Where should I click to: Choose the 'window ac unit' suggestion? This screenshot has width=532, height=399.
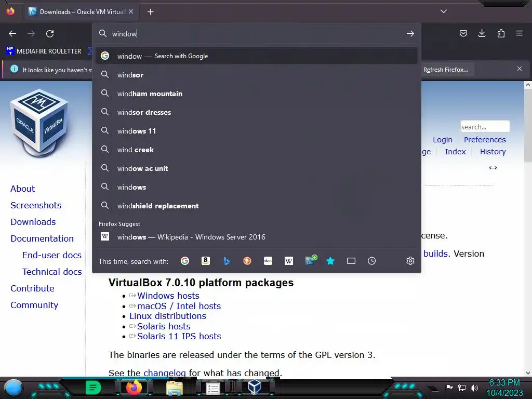point(257,168)
